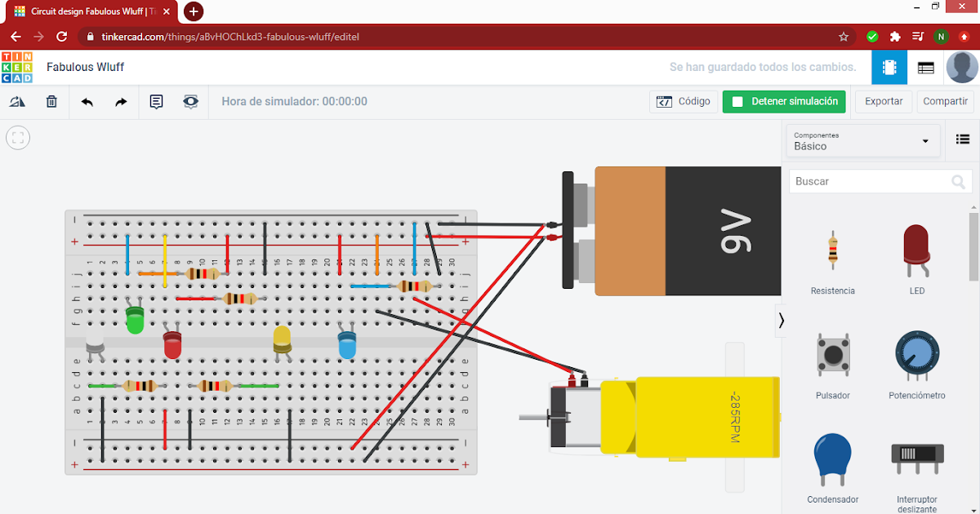Click the Delete (trash) icon

coord(51,101)
